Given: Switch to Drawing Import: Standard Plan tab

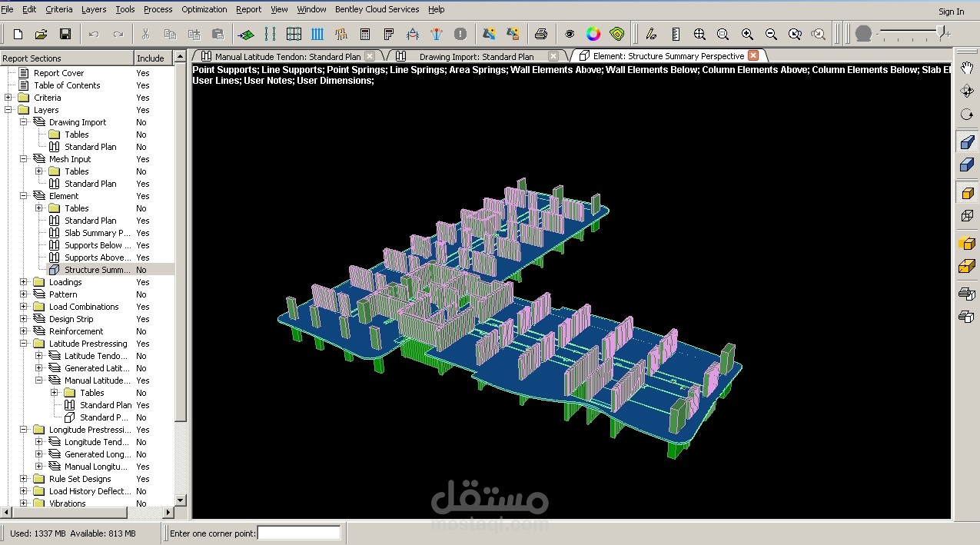Looking at the screenshot, I should pos(477,56).
